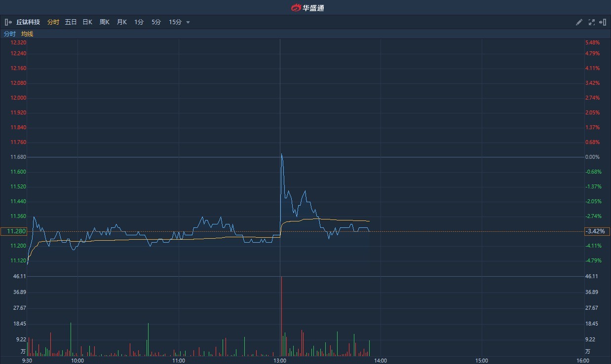Expand the 5分 interval selector
The width and height of the screenshot is (611, 364).
pyautogui.click(x=155, y=22)
